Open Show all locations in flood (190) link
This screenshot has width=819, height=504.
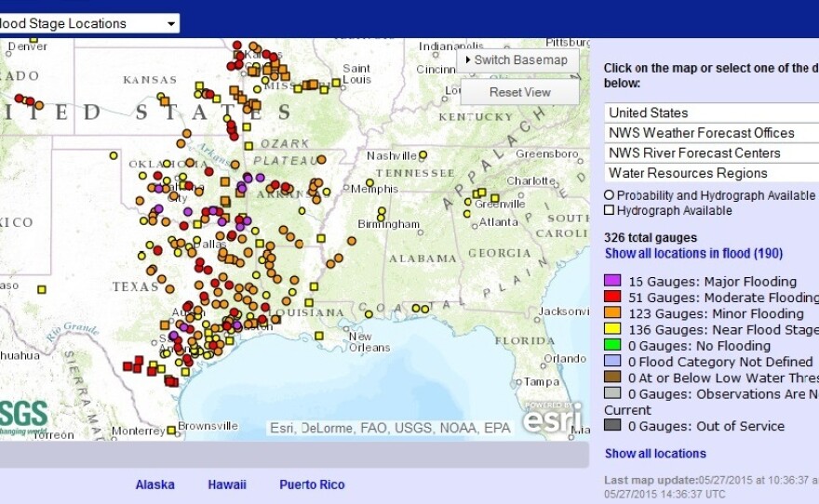pos(693,253)
